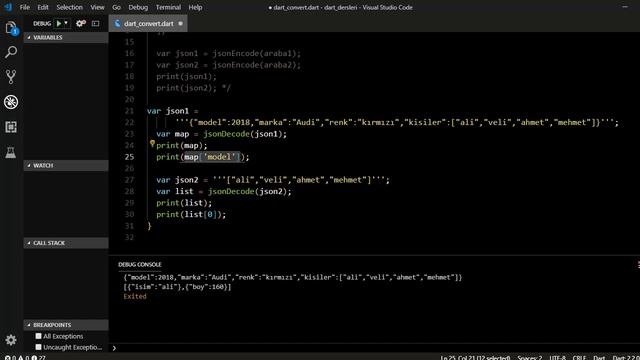
Task: Click the errors and warnings status icon
Action: pyautogui.click(x=25, y=357)
